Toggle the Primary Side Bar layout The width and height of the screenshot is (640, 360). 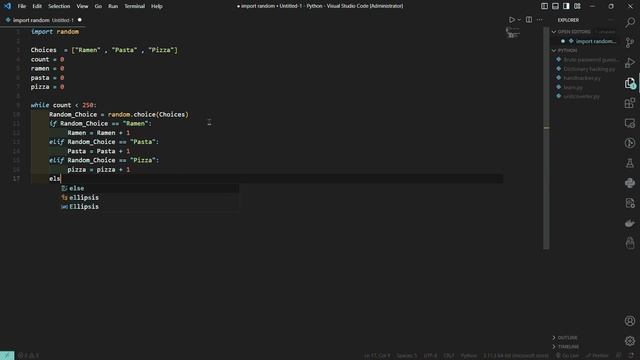point(544,6)
